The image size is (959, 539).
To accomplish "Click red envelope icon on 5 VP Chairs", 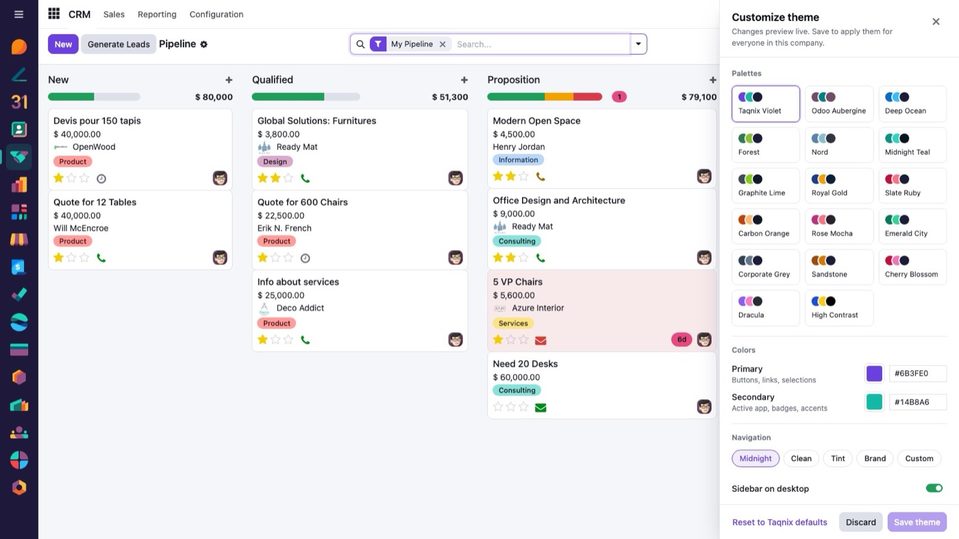I will (x=541, y=340).
